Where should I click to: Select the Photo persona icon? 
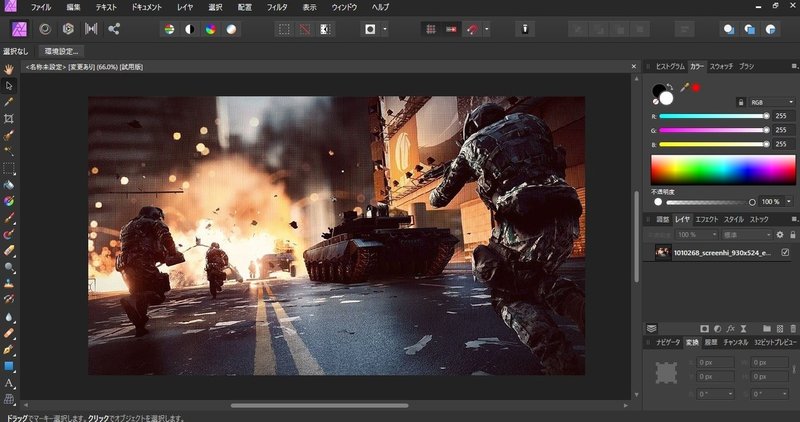(x=20, y=29)
